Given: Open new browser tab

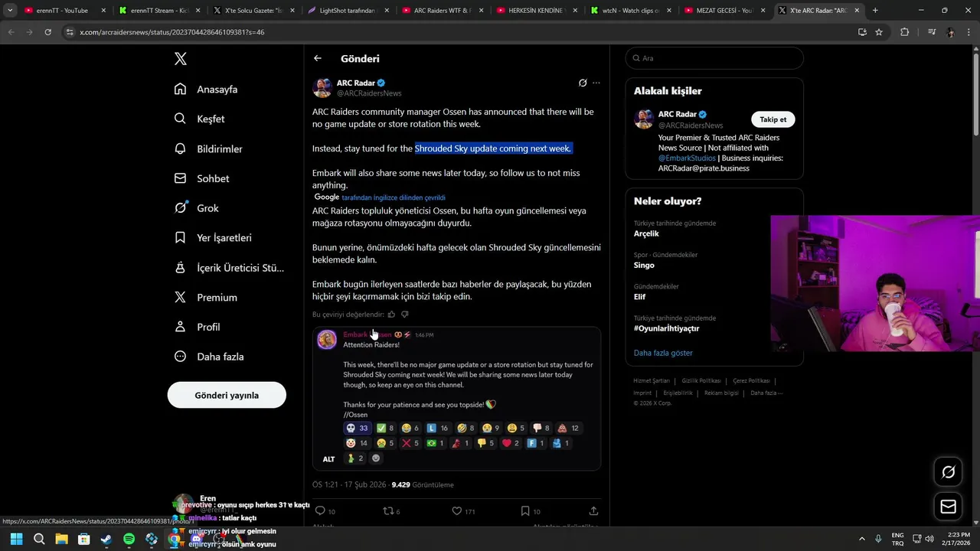Looking at the screenshot, I should pyautogui.click(x=875, y=11).
